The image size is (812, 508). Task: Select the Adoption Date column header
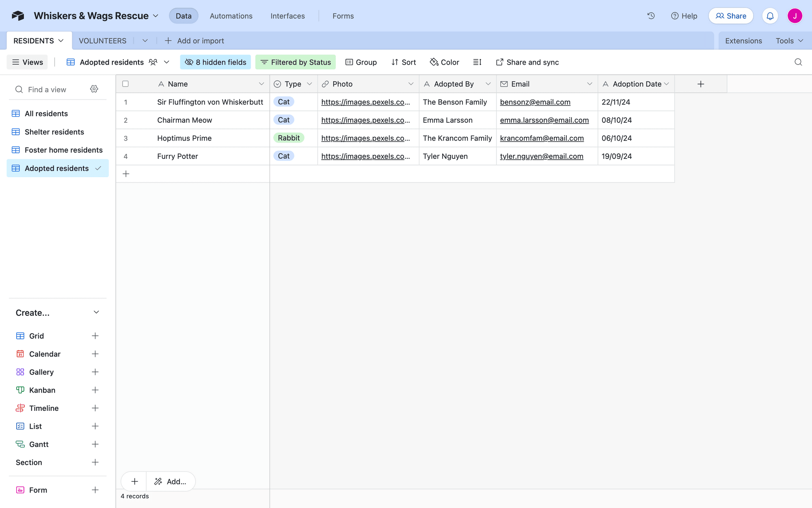click(x=635, y=84)
